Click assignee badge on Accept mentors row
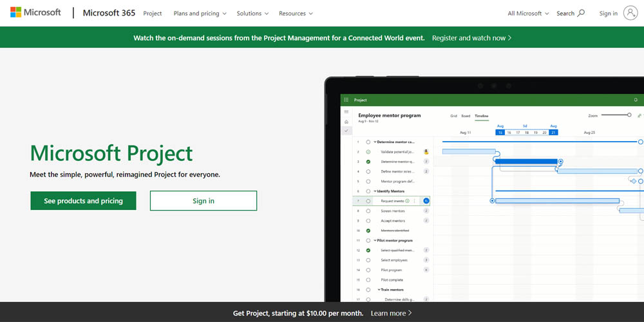Image resolution: width=644 pixels, height=322 pixels. (x=426, y=221)
